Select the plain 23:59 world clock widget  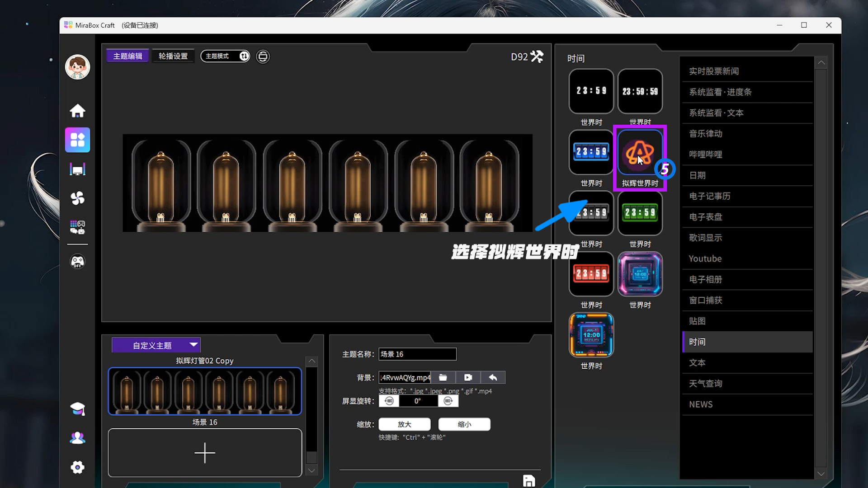coord(591,91)
